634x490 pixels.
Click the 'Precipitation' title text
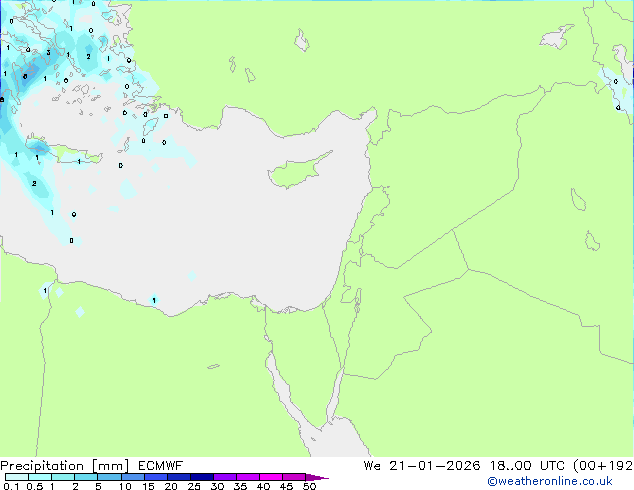click(x=42, y=466)
